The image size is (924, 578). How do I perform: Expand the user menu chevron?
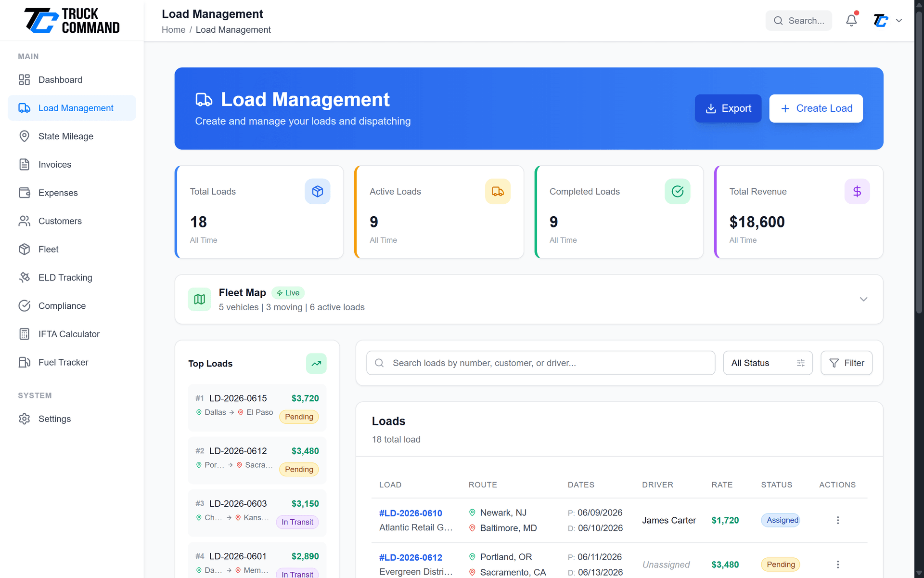[x=899, y=21]
